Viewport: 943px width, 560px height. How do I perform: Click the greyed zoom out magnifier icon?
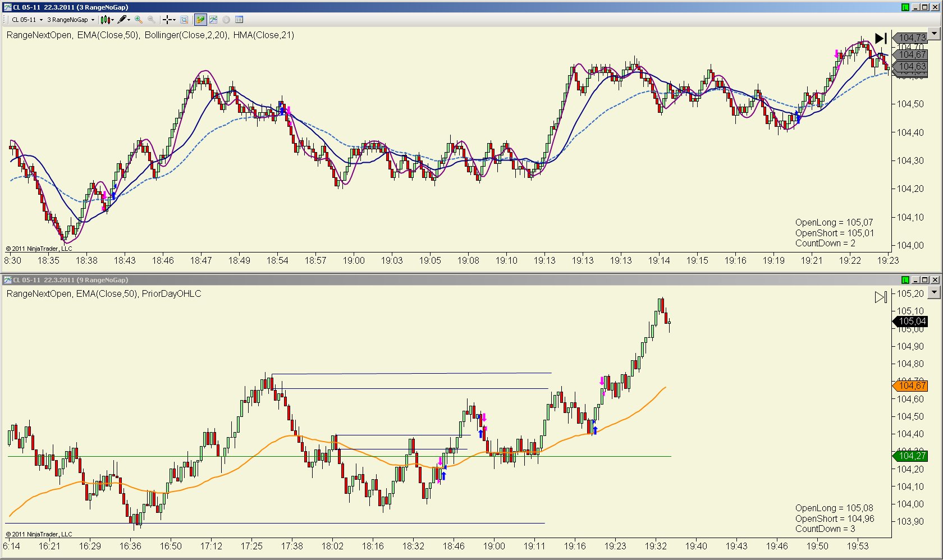click(151, 20)
